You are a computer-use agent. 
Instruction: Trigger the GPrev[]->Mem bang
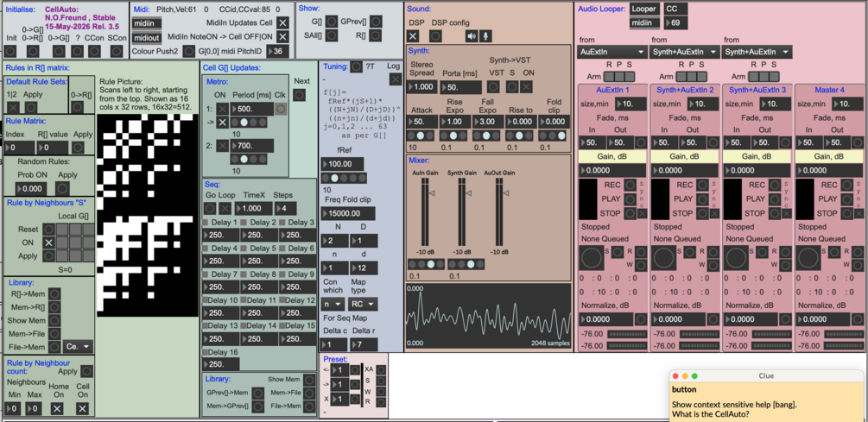pyautogui.click(x=258, y=393)
